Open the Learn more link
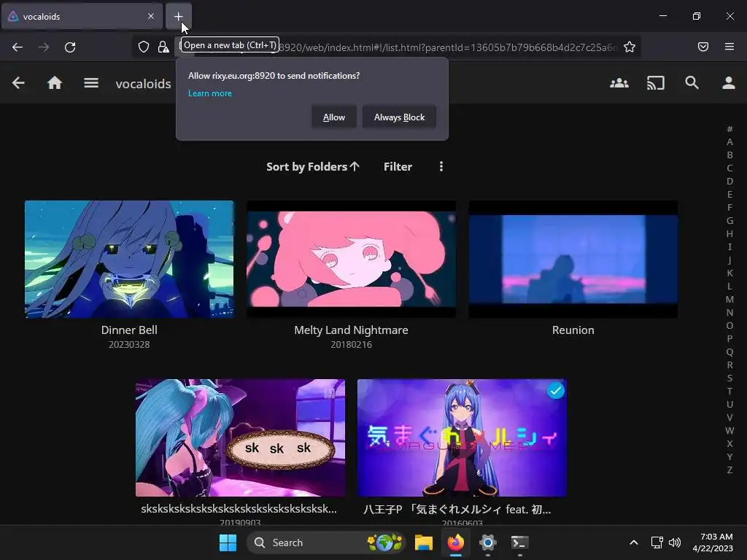The width and height of the screenshot is (747, 560). coord(210,93)
